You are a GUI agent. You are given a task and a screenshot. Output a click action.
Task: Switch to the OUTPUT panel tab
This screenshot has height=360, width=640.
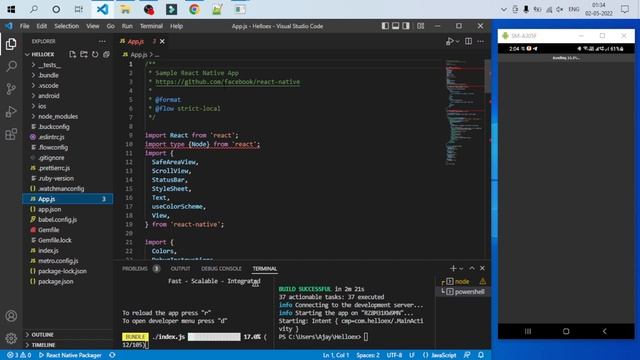(180, 268)
